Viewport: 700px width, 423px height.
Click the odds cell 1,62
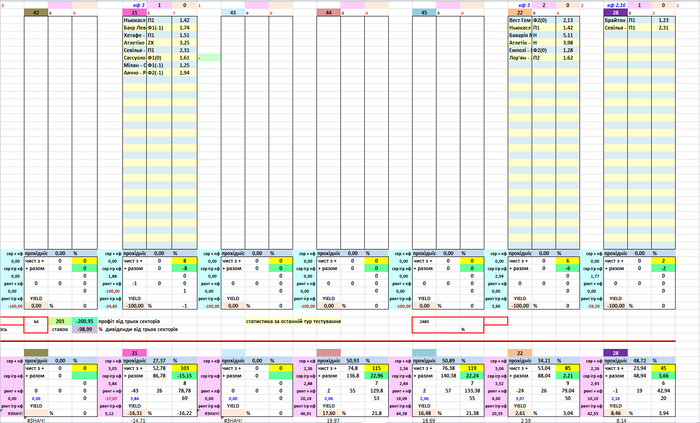[x=568, y=58]
